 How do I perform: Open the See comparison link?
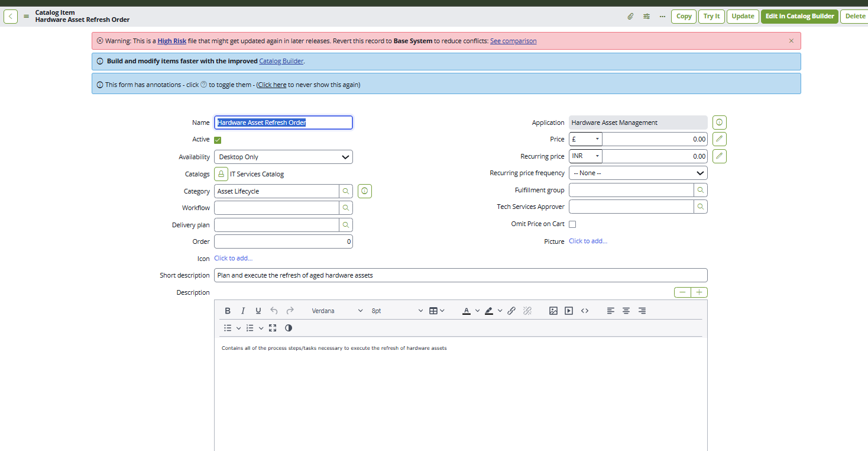click(513, 41)
